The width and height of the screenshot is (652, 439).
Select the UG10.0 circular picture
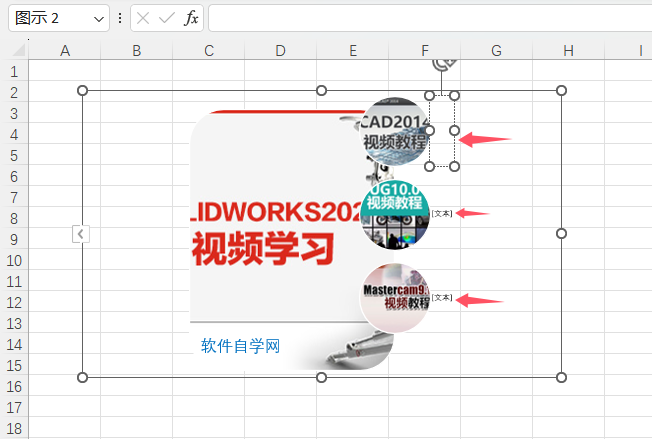pyautogui.click(x=394, y=215)
